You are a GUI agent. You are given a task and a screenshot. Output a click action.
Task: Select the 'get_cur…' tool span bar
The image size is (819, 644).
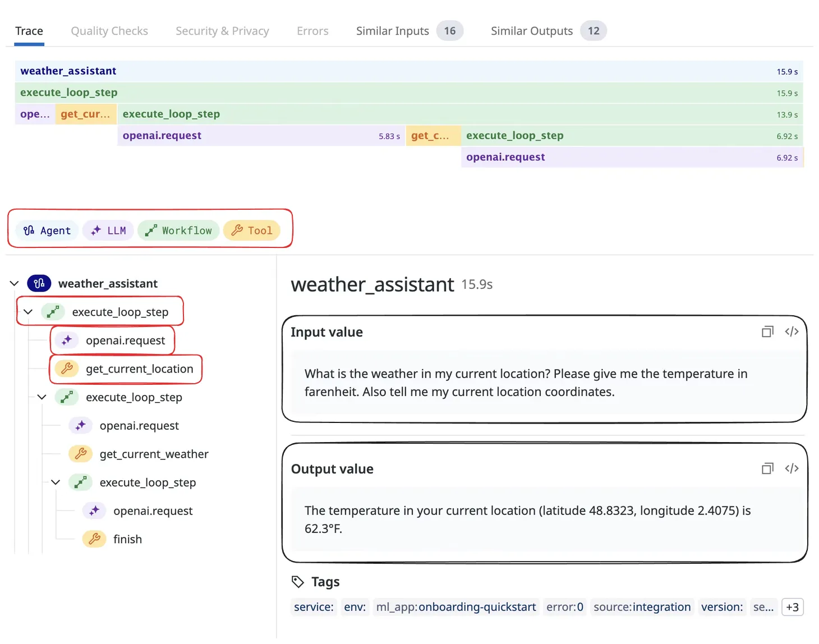click(86, 114)
